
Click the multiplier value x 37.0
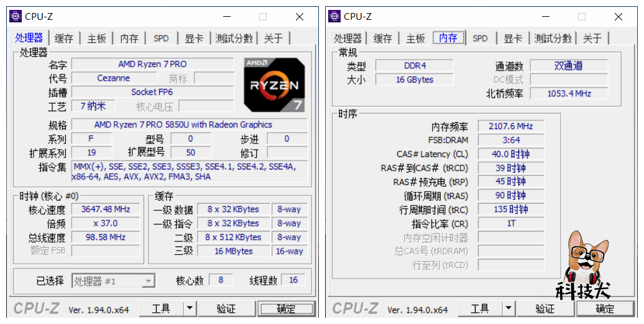click(106, 223)
